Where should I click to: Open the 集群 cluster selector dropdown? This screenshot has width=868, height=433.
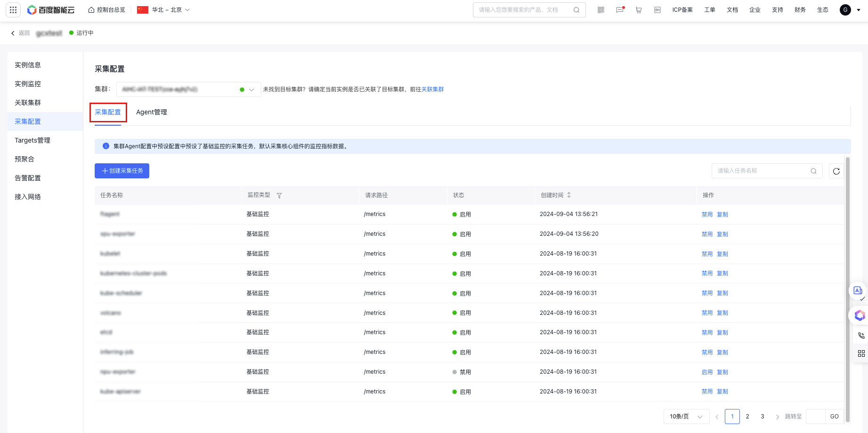coord(189,89)
